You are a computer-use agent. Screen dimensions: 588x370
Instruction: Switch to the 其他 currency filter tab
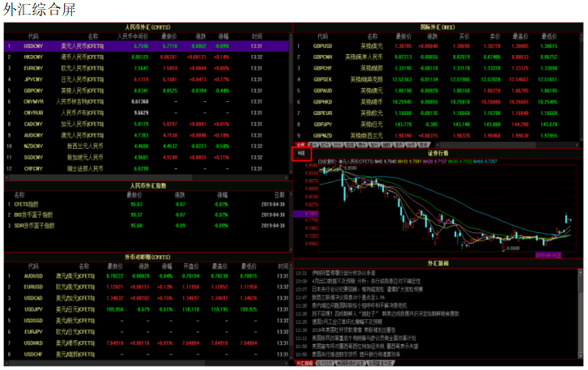(424, 145)
